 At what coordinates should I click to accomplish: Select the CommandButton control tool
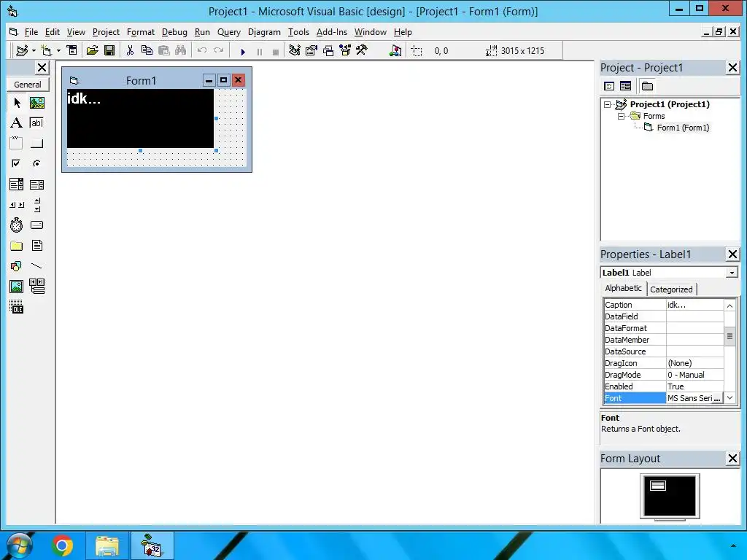pos(37,144)
